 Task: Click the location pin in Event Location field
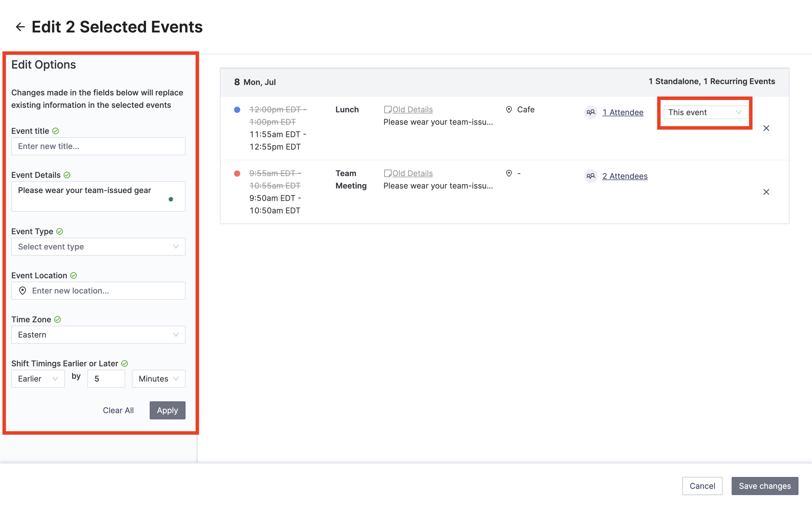point(23,291)
